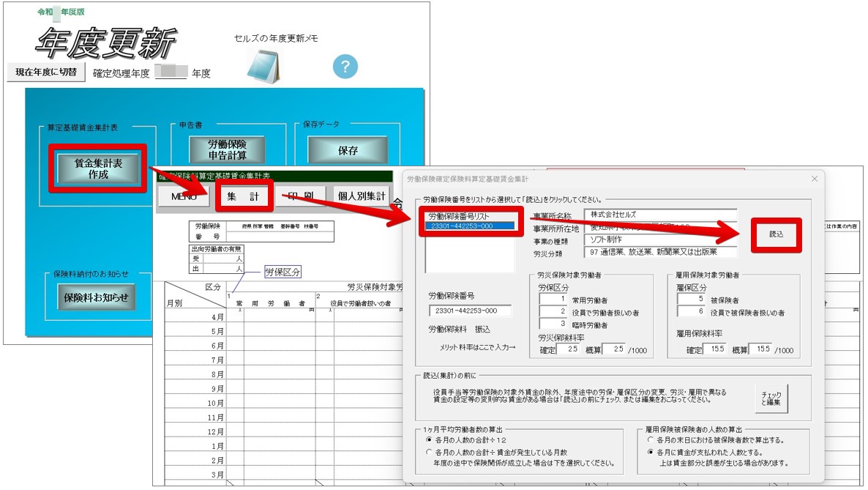Viewport: 868px width, 490px height.
Task: Click the 労災保険料率 確定 rate field
Action: click(x=567, y=349)
